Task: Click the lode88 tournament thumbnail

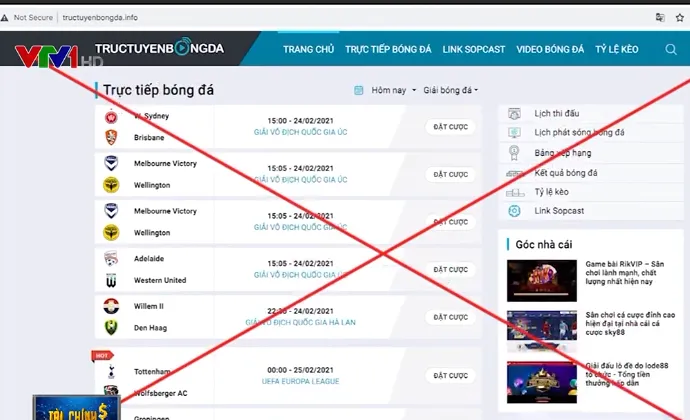Action: pos(542,382)
